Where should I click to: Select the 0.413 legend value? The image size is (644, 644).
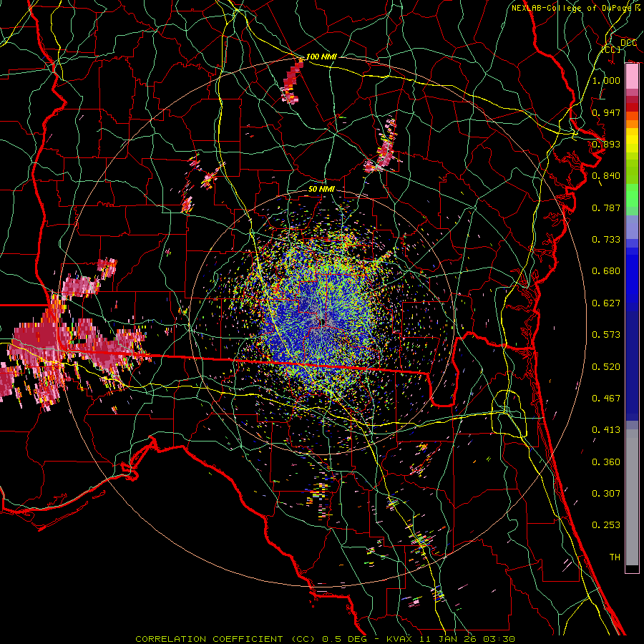pos(606,430)
